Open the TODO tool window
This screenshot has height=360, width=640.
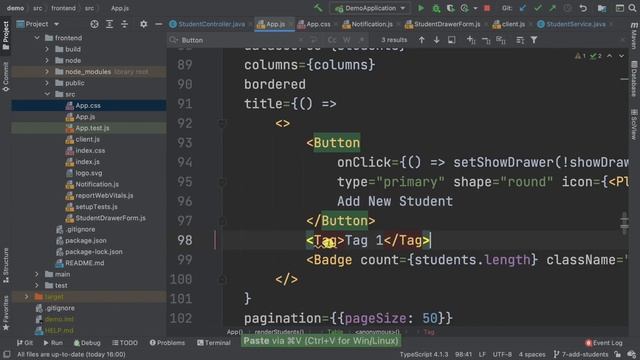point(125,343)
